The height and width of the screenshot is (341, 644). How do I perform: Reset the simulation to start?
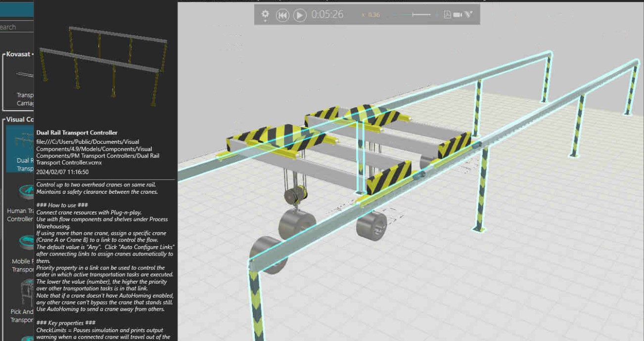(x=282, y=15)
